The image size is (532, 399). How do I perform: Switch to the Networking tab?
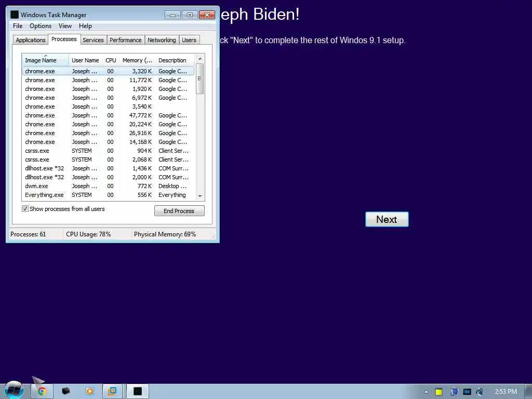pos(162,40)
